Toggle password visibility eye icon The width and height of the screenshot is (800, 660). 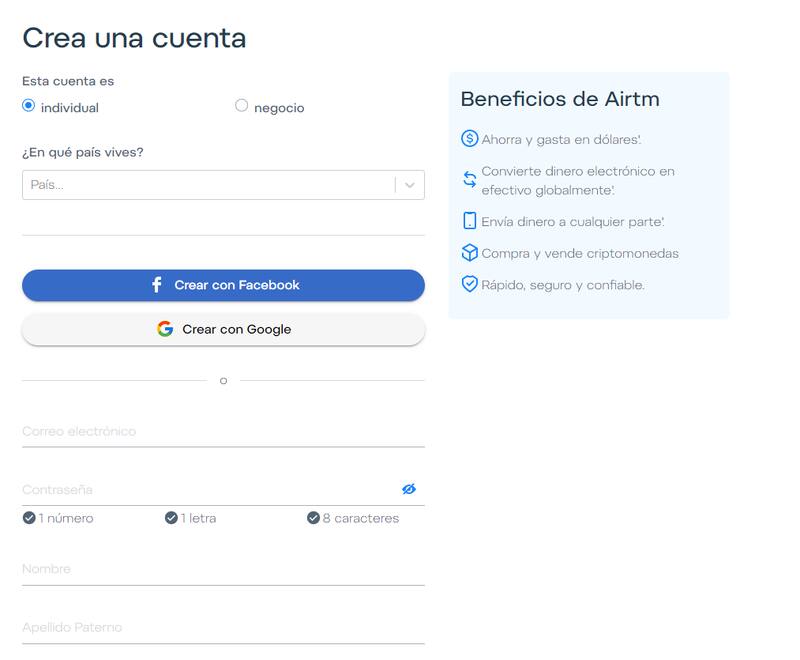pyautogui.click(x=408, y=489)
